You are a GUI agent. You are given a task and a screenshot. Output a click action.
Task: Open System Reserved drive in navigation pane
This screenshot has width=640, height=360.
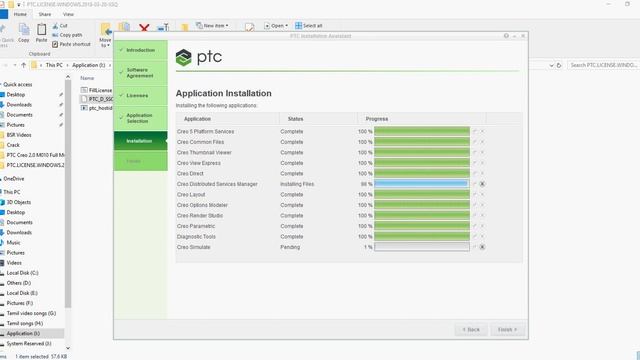click(29, 344)
